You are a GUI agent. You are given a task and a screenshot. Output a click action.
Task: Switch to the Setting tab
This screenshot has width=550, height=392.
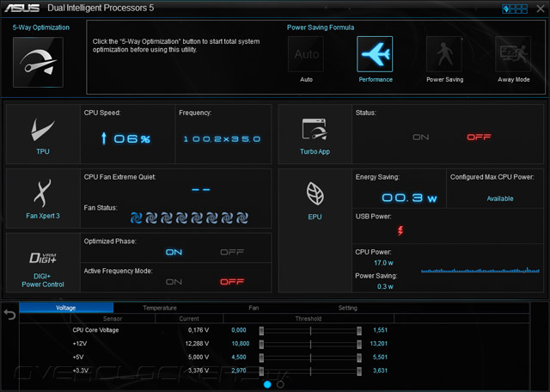(x=347, y=308)
